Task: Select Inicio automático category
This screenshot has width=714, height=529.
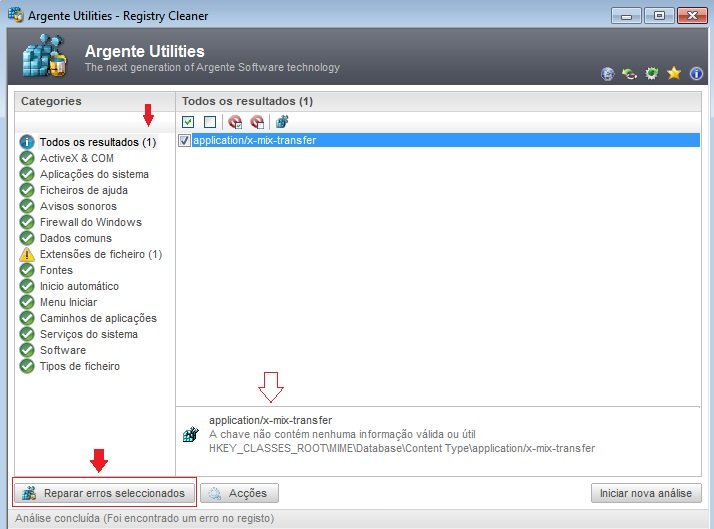Action: pos(79,286)
